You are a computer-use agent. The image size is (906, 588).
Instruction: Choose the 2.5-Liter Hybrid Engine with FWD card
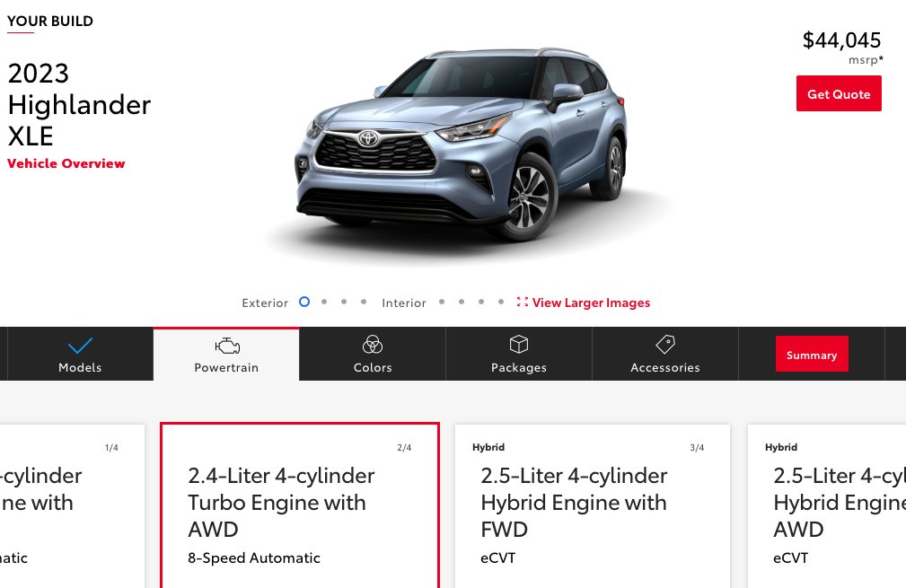(x=593, y=506)
